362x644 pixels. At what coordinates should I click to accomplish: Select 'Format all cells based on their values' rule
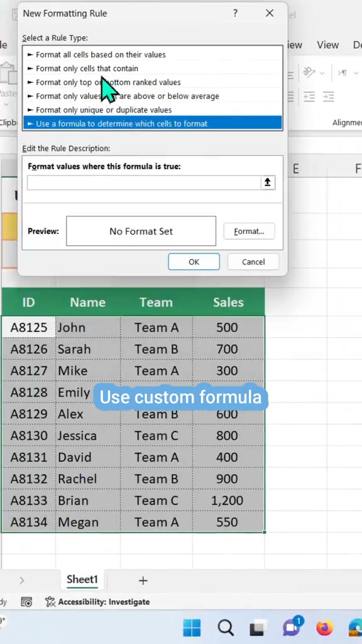(x=153, y=55)
